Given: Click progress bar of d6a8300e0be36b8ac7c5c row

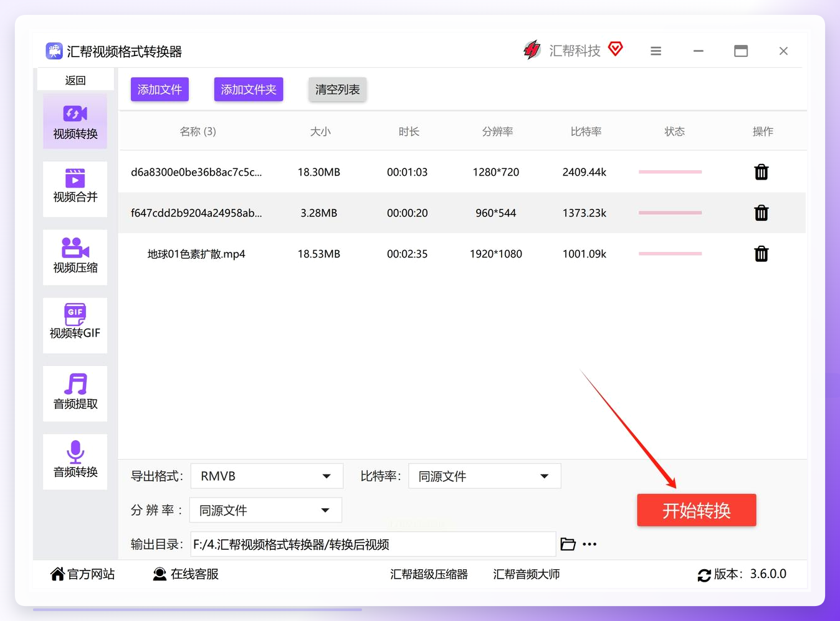Looking at the screenshot, I should pyautogui.click(x=671, y=172).
